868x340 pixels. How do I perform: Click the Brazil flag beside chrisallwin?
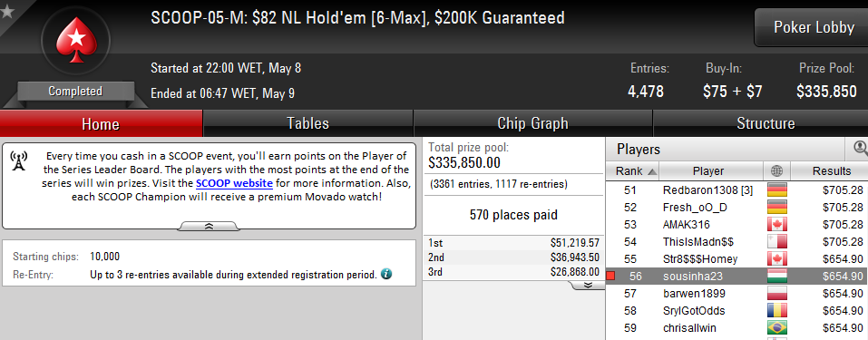point(776,328)
